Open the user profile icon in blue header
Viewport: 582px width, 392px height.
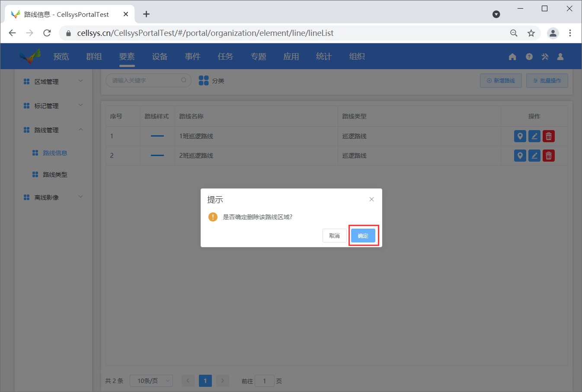pos(560,57)
